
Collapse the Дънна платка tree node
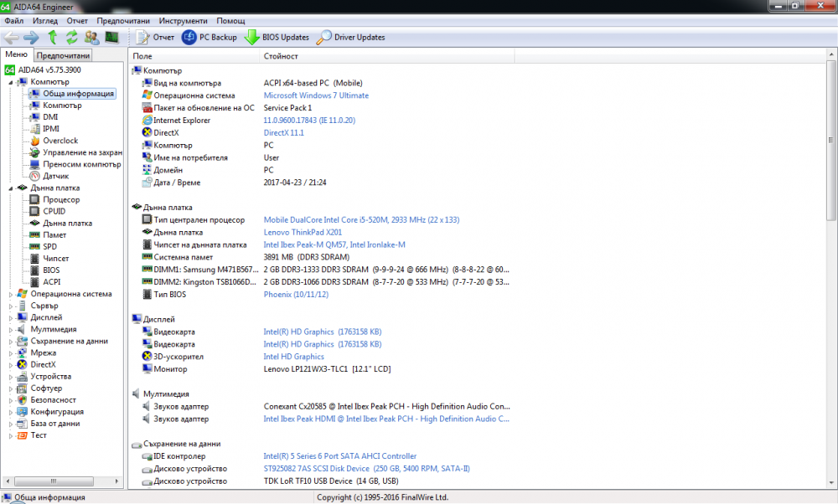[11, 188]
